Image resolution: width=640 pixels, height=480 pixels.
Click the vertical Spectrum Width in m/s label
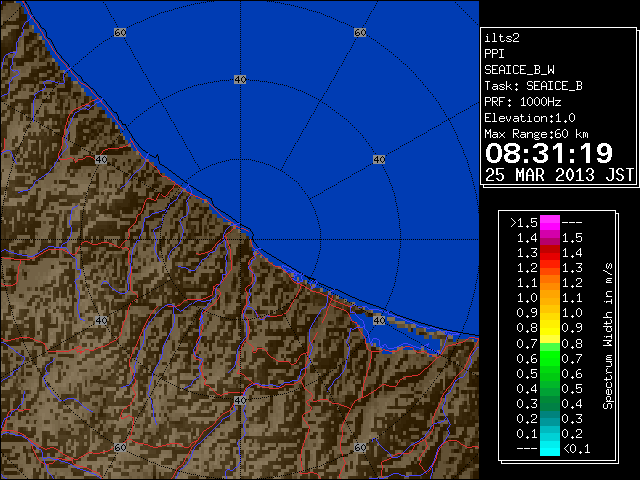(608, 336)
